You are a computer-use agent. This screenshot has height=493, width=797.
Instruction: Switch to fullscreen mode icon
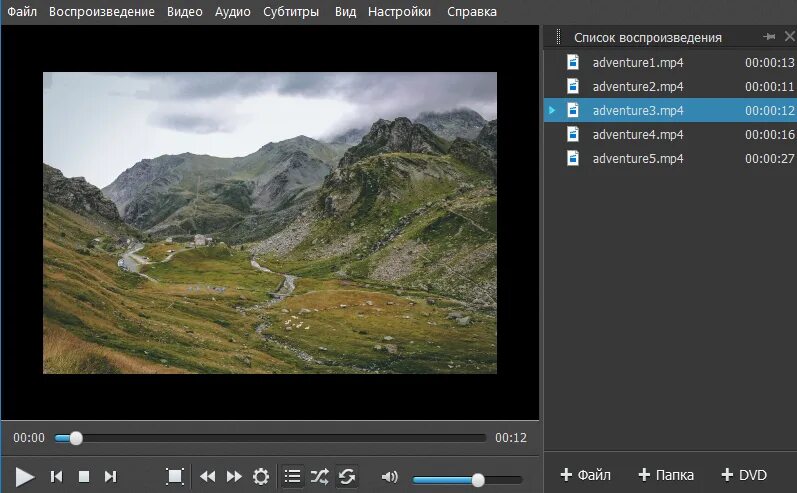[x=174, y=476]
